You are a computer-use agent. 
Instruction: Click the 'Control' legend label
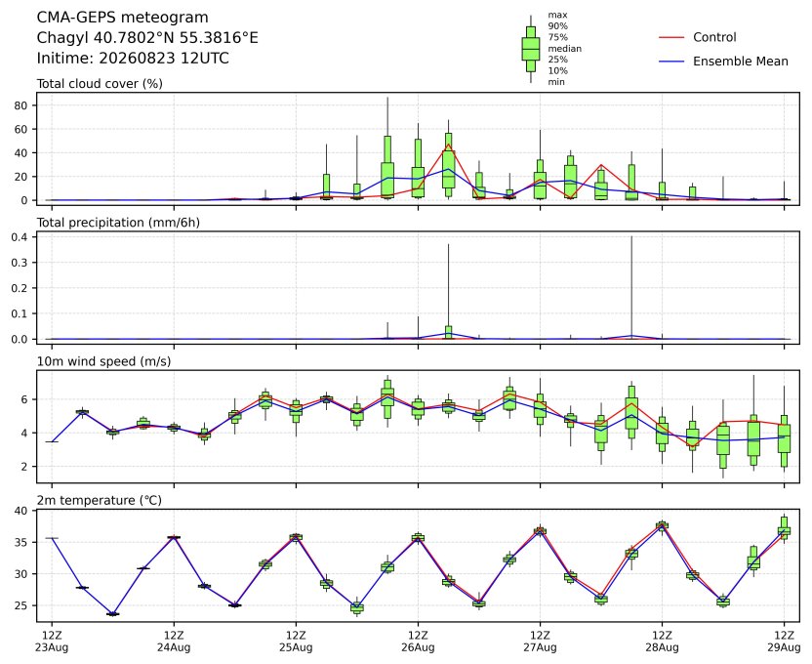(714, 37)
